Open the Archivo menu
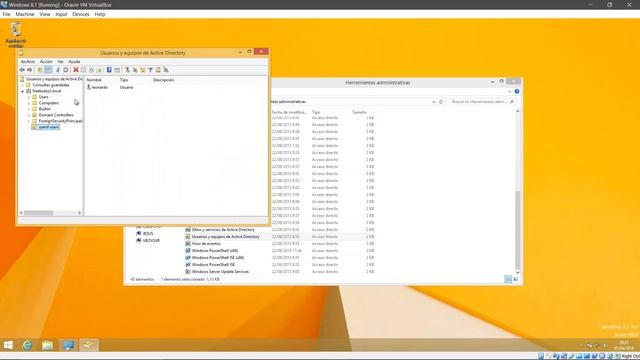 pyautogui.click(x=28, y=62)
